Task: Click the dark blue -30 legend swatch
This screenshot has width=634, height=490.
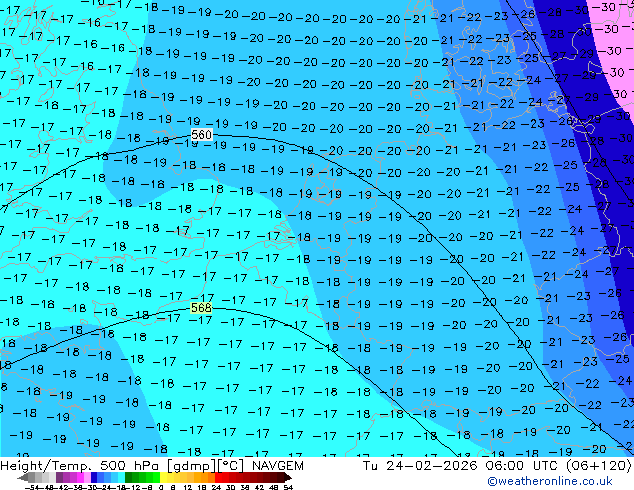Action: click(94, 477)
